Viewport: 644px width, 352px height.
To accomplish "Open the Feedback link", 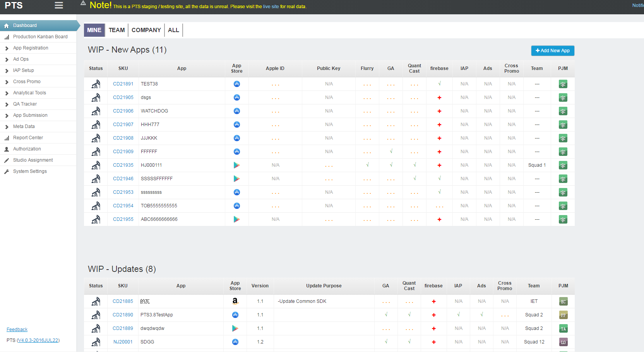I will tap(17, 330).
